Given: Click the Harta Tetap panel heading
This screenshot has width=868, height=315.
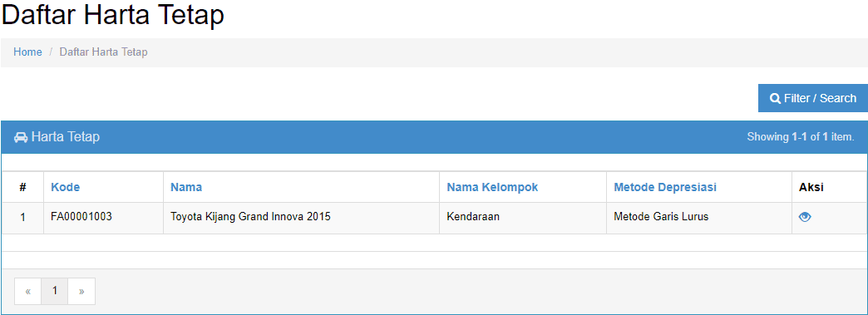Looking at the screenshot, I should pyautogui.click(x=66, y=137).
